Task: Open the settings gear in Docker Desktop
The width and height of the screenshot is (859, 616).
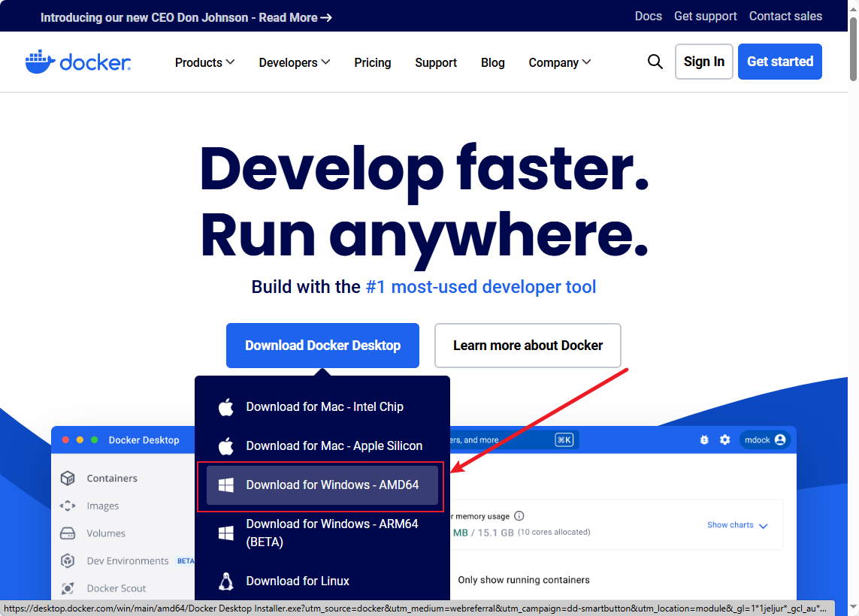Action: pos(724,439)
